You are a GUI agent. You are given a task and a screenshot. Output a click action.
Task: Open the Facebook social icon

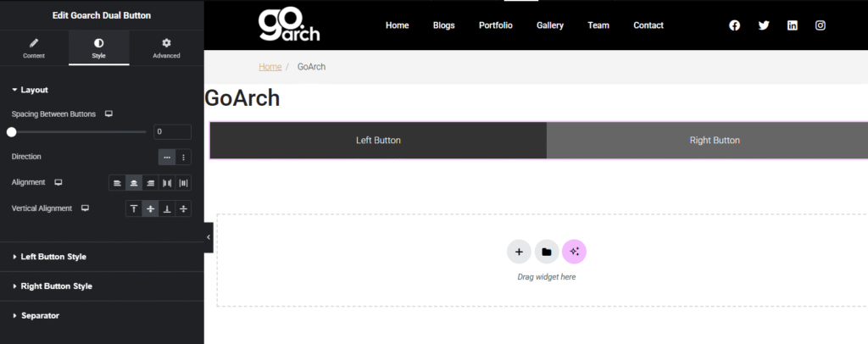(735, 25)
